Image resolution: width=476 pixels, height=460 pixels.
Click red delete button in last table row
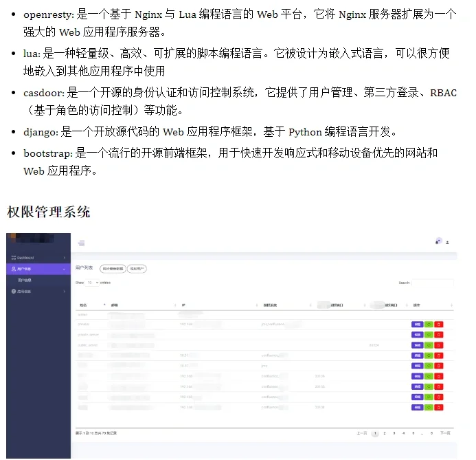click(x=439, y=408)
